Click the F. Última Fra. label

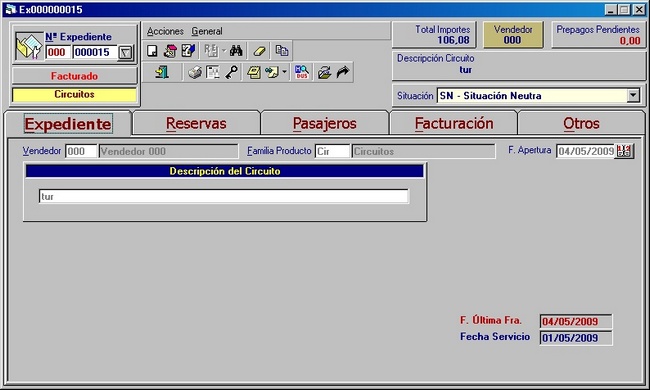[x=491, y=320]
